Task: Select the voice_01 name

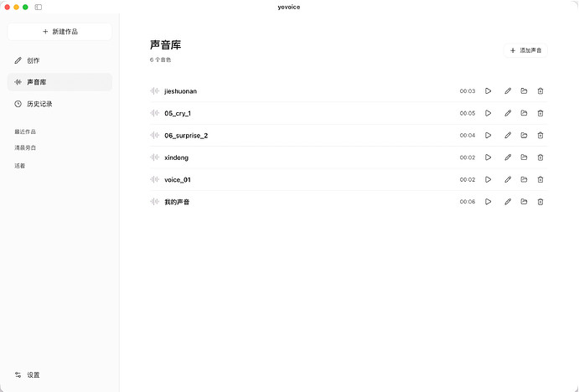Action: 178,180
